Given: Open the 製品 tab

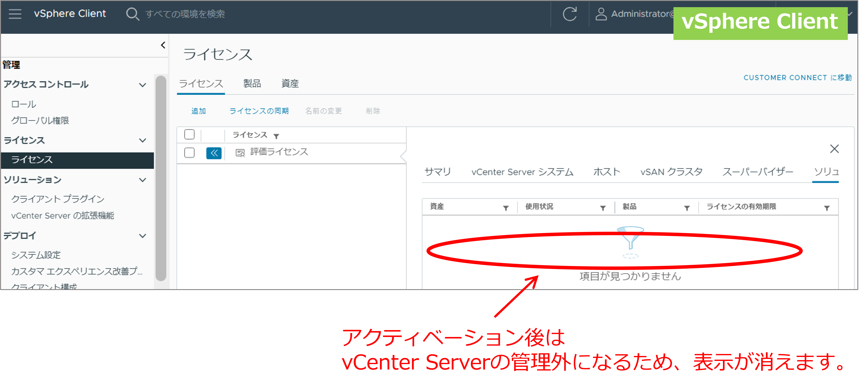Looking at the screenshot, I should point(252,83).
